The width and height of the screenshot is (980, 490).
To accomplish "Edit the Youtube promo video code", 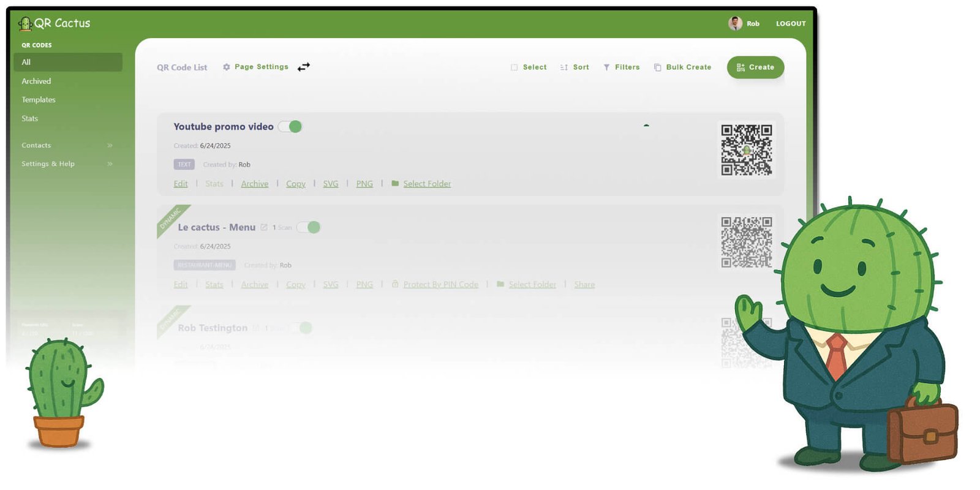I will (181, 184).
